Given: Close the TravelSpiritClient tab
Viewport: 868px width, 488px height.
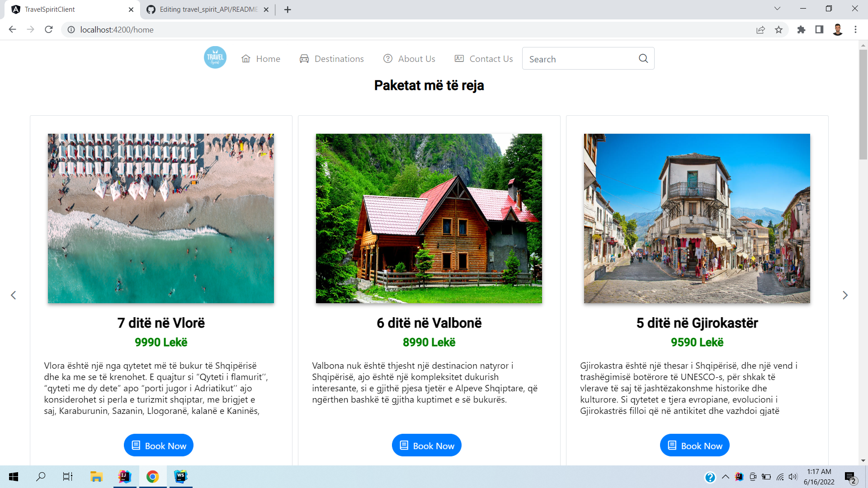Looking at the screenshot, I should 131,9.
